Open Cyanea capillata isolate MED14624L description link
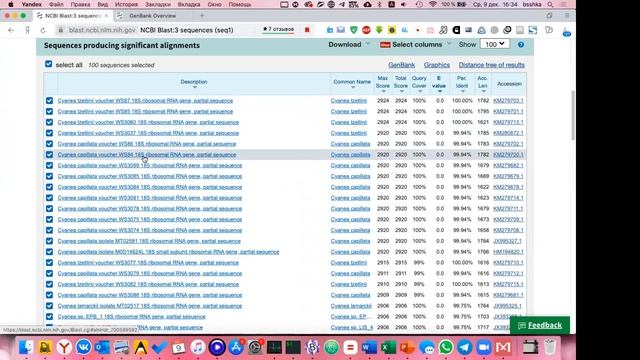Image resolution: width=640 pixels, height=360 pixels. tap(168, 252)
